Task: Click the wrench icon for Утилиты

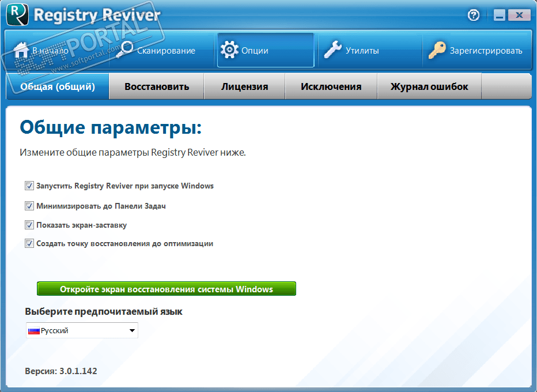Action: (333, 50)
